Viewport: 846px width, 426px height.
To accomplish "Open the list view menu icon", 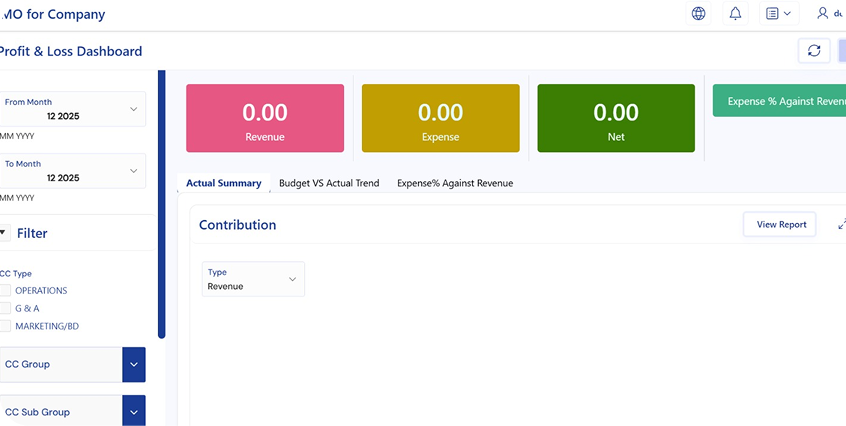I will click(x=777, y=14).
